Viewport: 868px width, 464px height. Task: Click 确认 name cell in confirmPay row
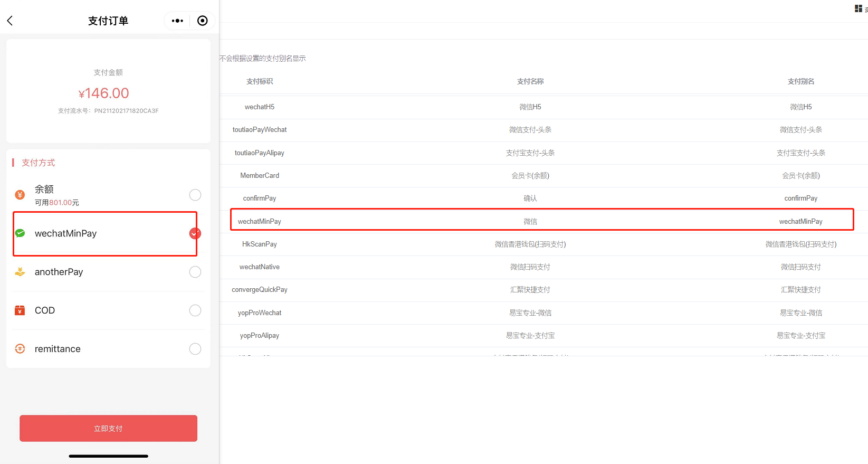(x=530, y=198)
